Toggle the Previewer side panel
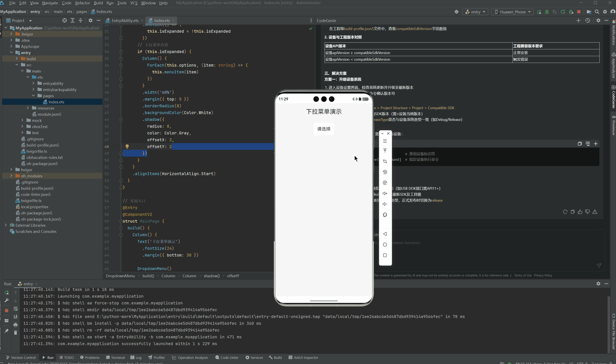Image resolution: width=616 pixels, height=364 pixels. click(x=613, y=125)
